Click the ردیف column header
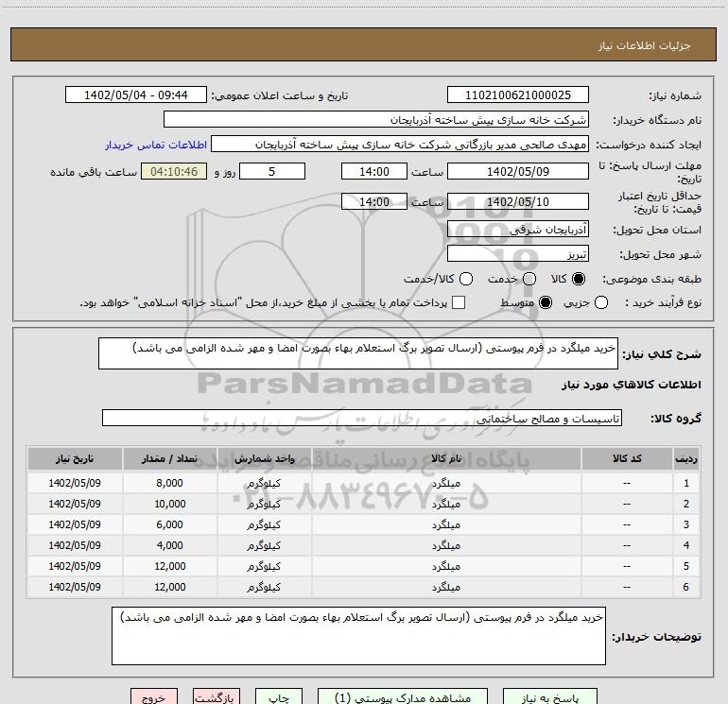 pos(686,458)
